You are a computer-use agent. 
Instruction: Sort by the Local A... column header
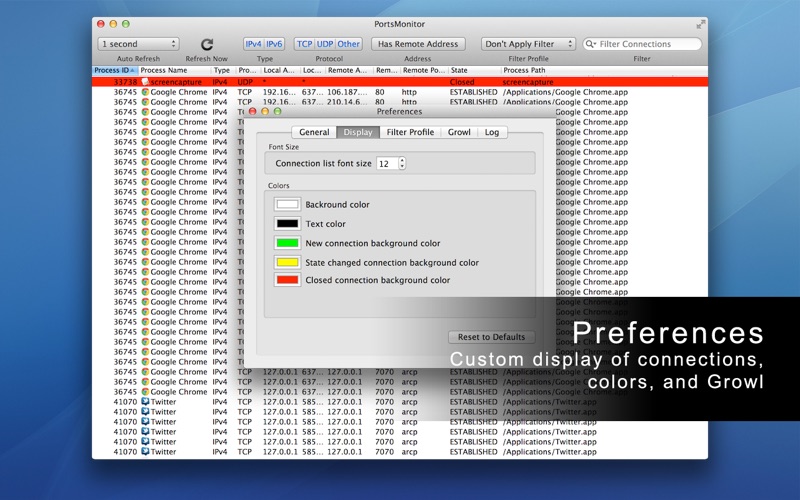[281, 70]
